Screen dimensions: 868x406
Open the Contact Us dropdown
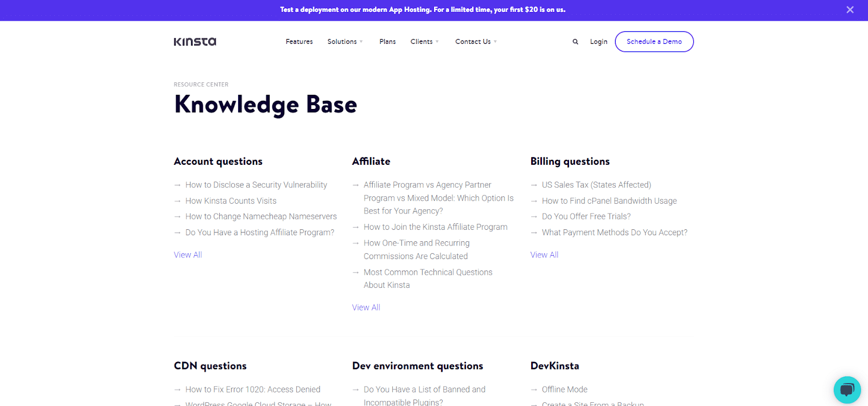pos(476,42)
